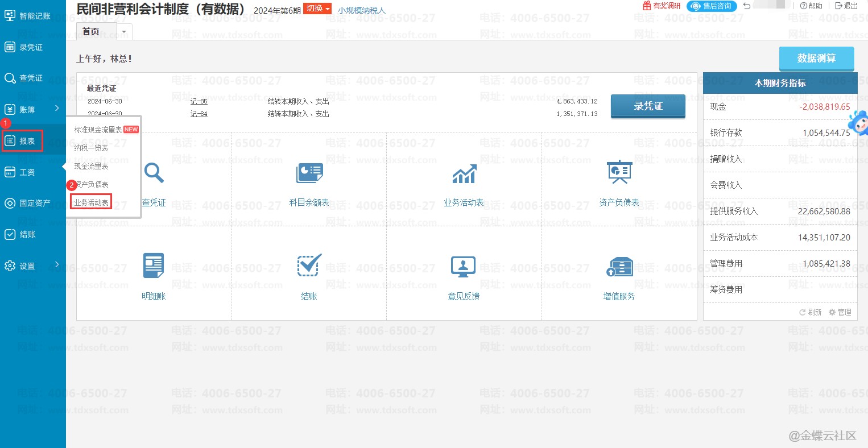Click the 科目余额表 icon
Viewport: 868px width, 448px height.
(309, 172)
